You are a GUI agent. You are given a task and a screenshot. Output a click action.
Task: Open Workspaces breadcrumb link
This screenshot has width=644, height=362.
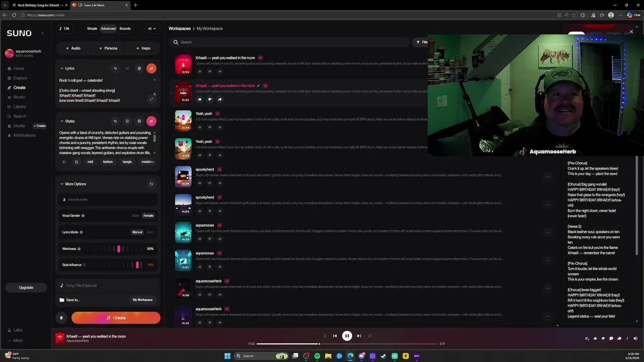pyautogui.click(x=180, y=29)
